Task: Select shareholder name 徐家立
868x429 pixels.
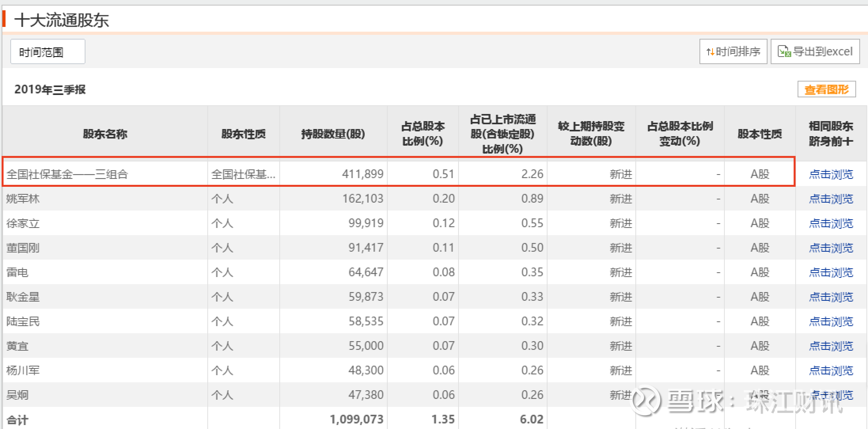Action: (23, 223)
